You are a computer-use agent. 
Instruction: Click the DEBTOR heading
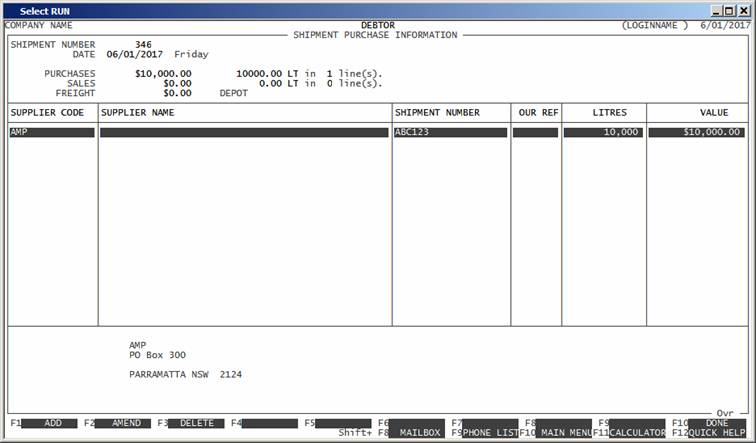(x=378, y=25)
